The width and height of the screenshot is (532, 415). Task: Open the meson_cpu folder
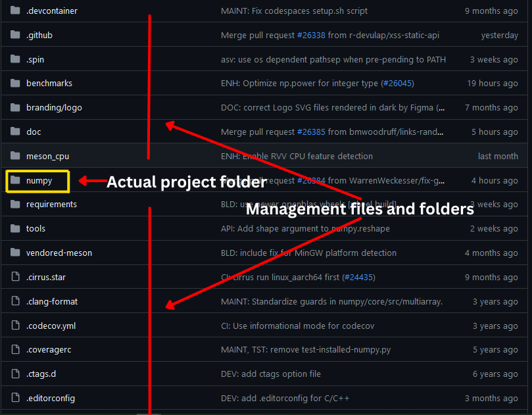click(x=47, y=157)
